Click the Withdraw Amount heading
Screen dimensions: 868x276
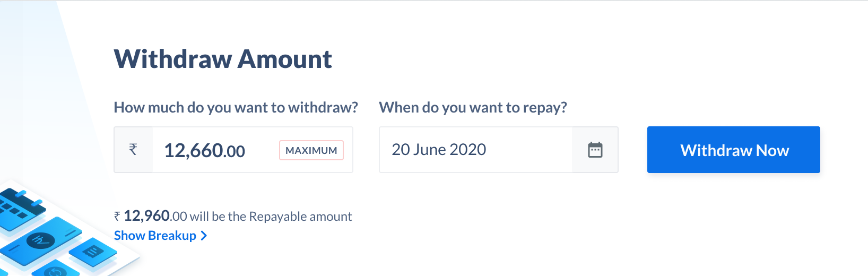tap(223, 59)
